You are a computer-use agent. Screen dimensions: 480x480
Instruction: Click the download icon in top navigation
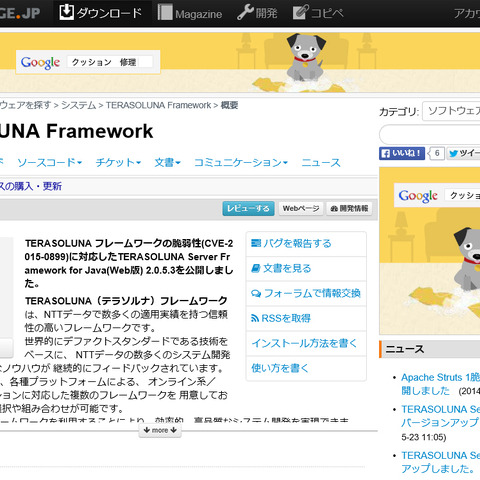click(x=66, y=13)
